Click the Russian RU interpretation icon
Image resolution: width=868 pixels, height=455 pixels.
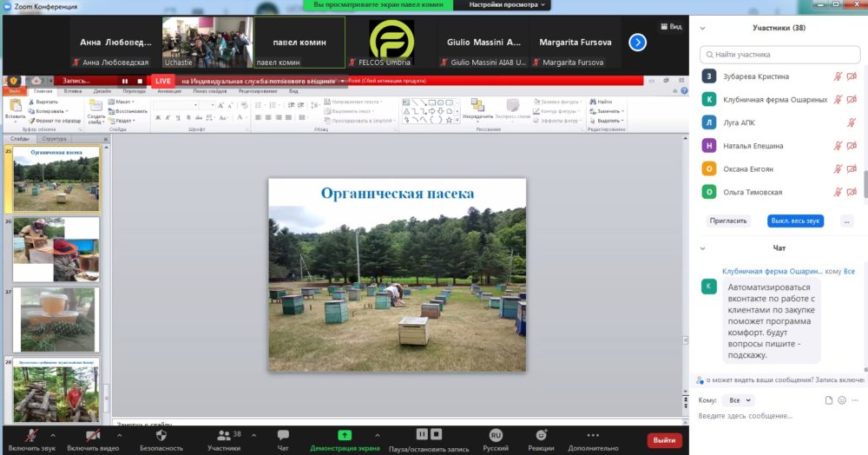(x=496, y=435)
